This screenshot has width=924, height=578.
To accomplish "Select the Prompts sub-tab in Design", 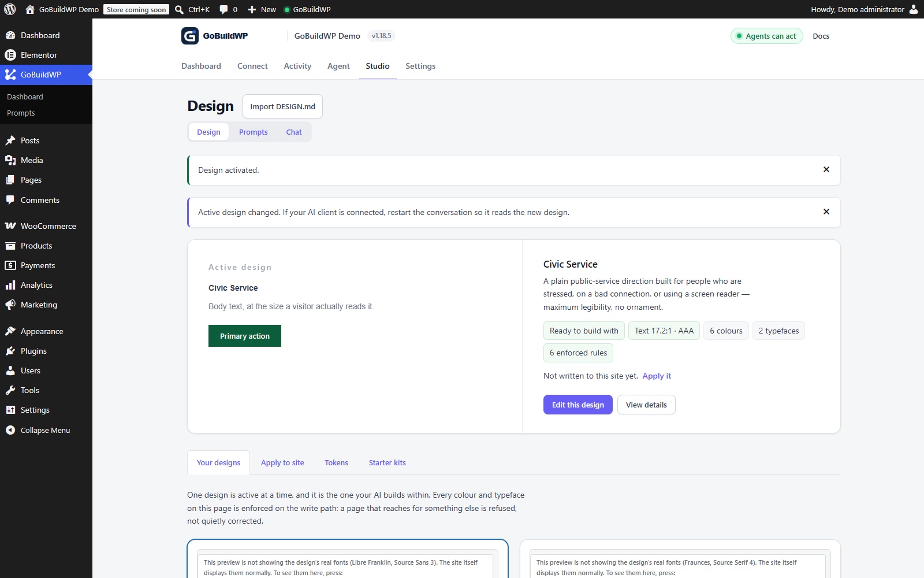I will coord(254,132).
